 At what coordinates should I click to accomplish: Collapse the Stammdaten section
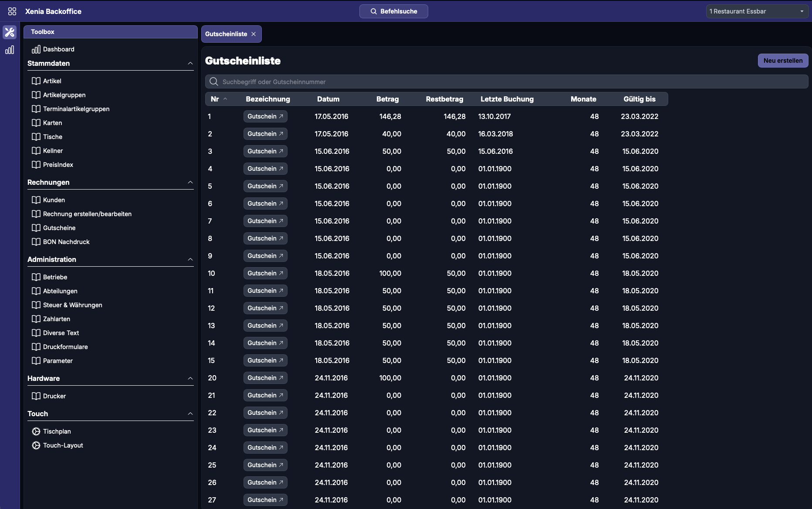pos(190,64)
